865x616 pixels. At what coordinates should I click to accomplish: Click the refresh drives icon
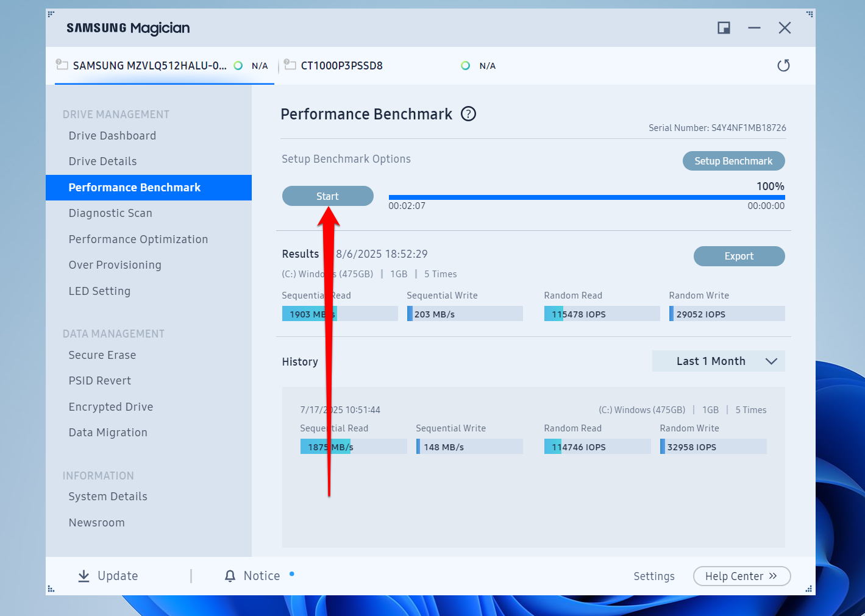click(x=783, y=65)
